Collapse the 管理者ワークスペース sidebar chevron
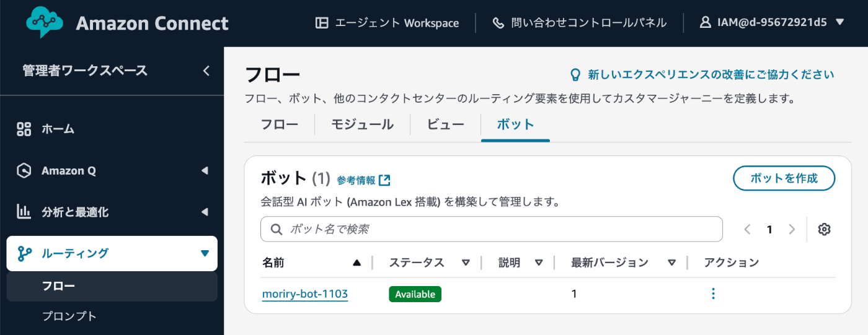The image size is (868, 335). coord(206,71)
